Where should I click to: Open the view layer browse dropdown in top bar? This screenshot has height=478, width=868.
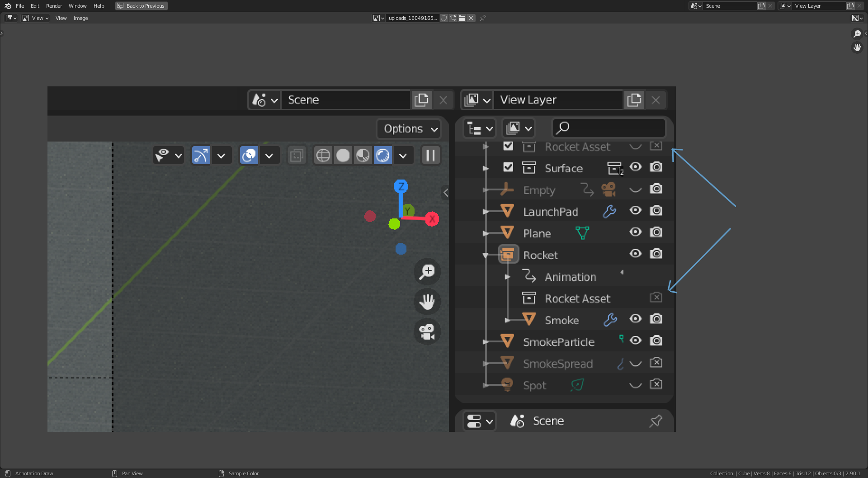point(785,6)
